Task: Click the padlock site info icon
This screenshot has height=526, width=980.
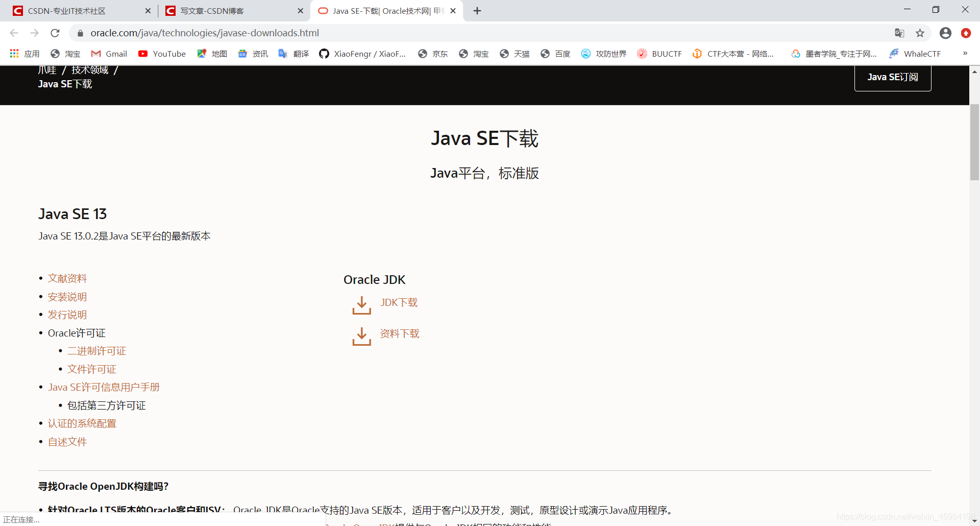Action: click(80, 33)
